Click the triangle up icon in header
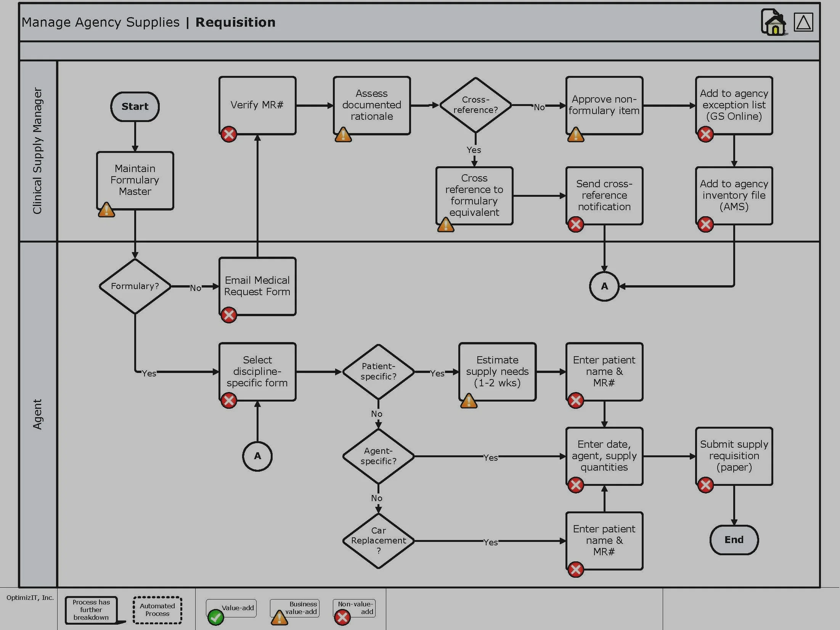This screenshot has height=630, width=840. [803, 22]
